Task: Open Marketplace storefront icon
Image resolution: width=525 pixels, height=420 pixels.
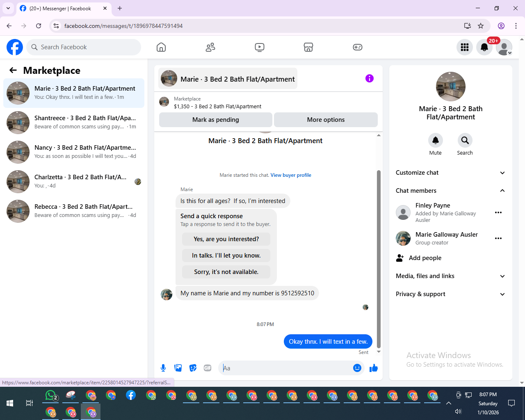Action: pyautogui.click(x=308, y=47)
